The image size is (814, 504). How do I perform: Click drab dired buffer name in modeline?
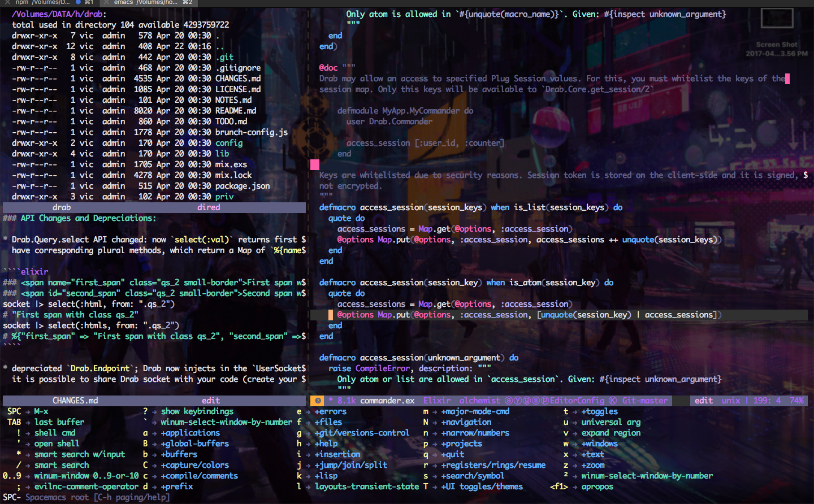62,207
